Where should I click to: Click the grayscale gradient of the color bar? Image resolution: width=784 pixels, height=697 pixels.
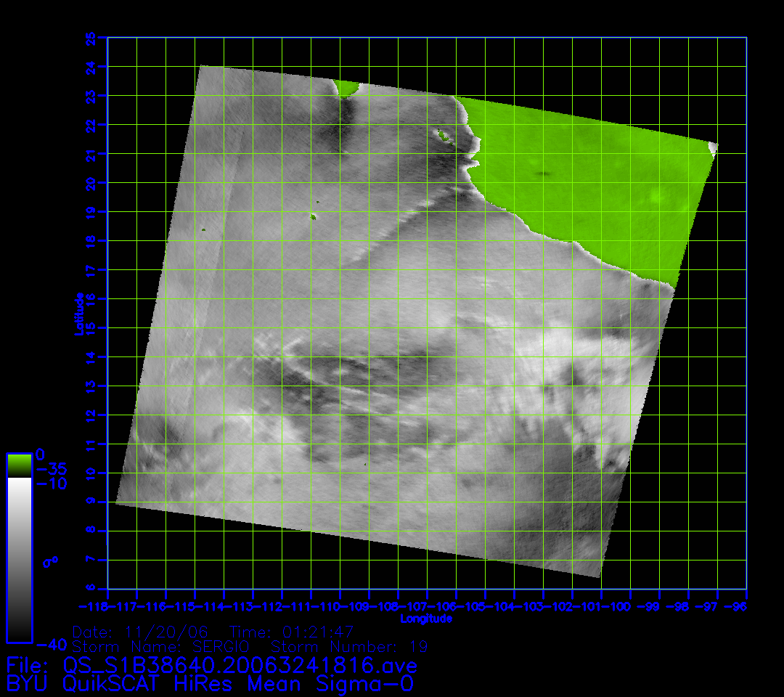(x=18, y=559)
